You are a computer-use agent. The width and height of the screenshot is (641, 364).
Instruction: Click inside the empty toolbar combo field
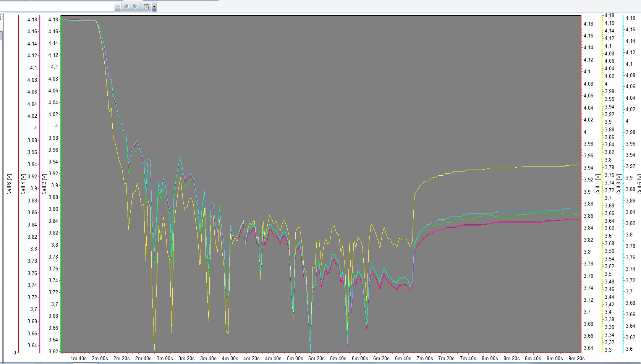pyautogui.click(x=57, y=6)
